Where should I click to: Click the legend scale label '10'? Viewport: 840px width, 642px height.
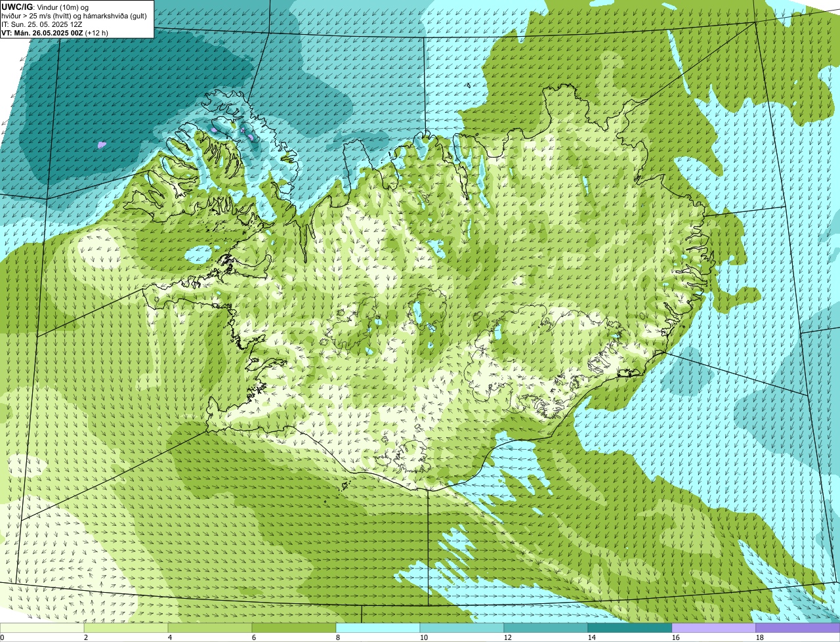424,637
